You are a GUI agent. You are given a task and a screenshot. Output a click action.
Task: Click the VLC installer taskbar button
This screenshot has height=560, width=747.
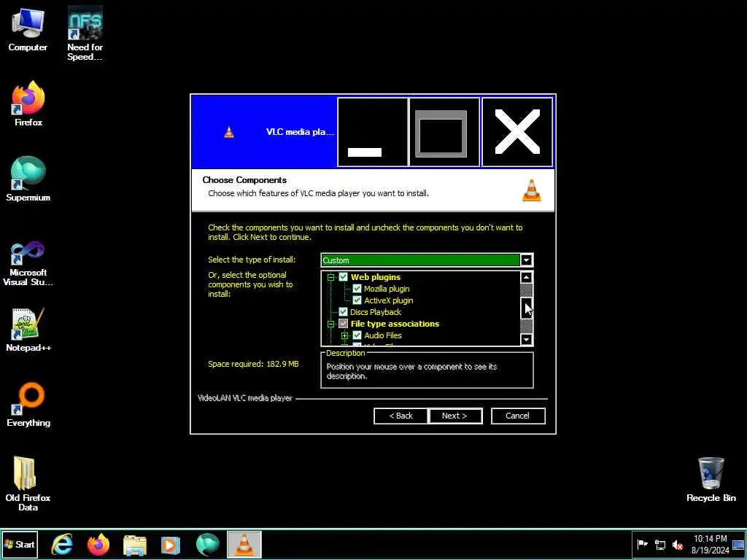point(244,545)
